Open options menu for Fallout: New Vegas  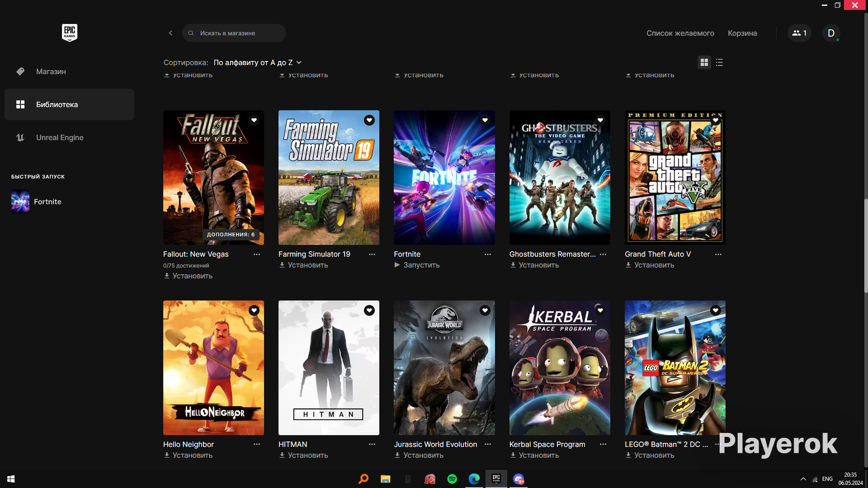[x=257, y=254]
